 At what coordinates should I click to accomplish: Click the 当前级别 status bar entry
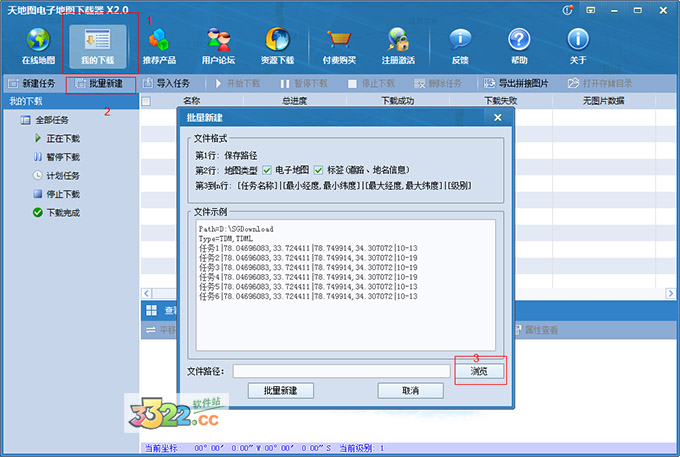pos(362,448)
